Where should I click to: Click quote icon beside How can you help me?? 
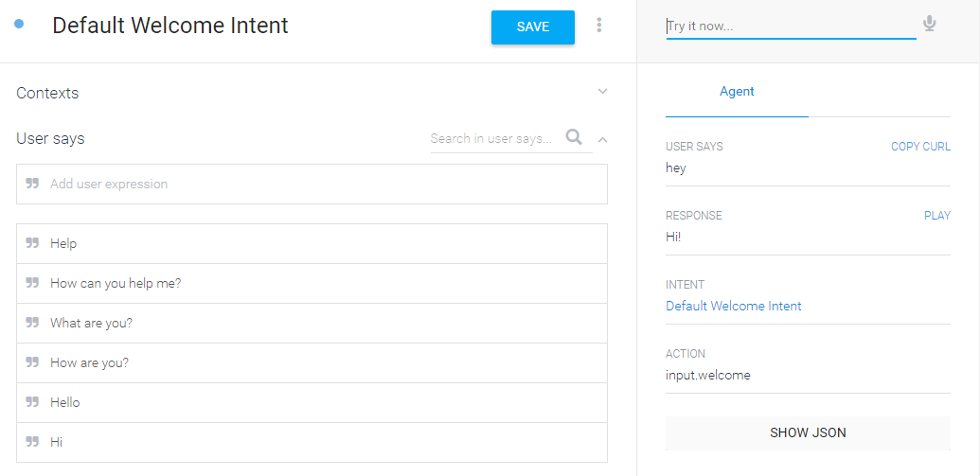32,283
